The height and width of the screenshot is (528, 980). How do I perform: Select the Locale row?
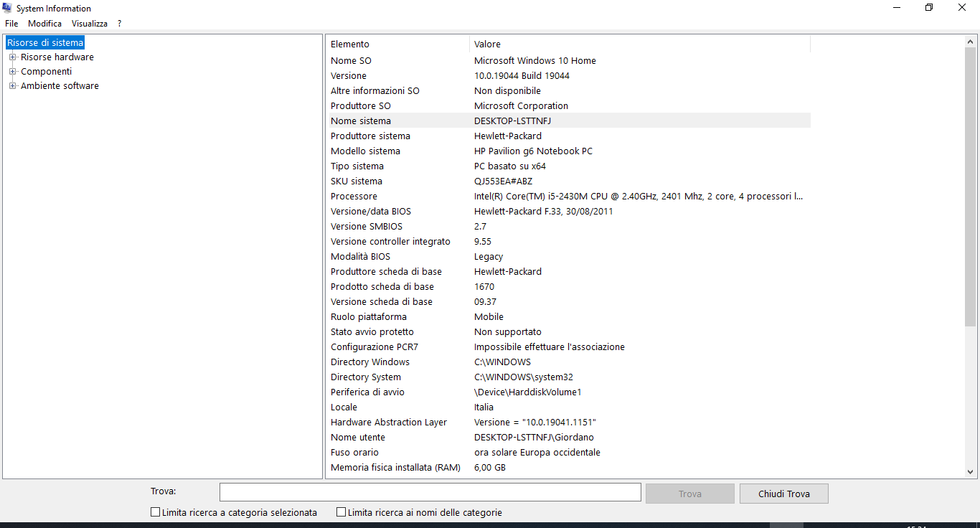pos(569,407)
